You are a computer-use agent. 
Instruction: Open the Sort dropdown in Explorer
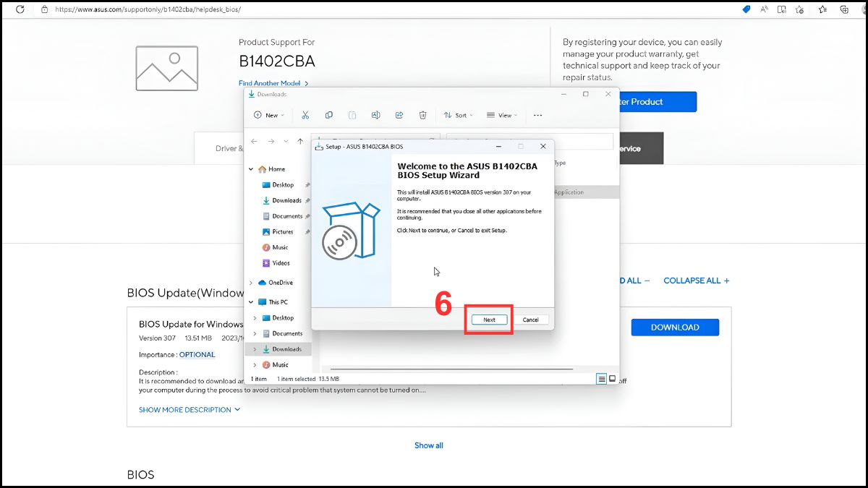pyautogui.click(x=456, y=115)
